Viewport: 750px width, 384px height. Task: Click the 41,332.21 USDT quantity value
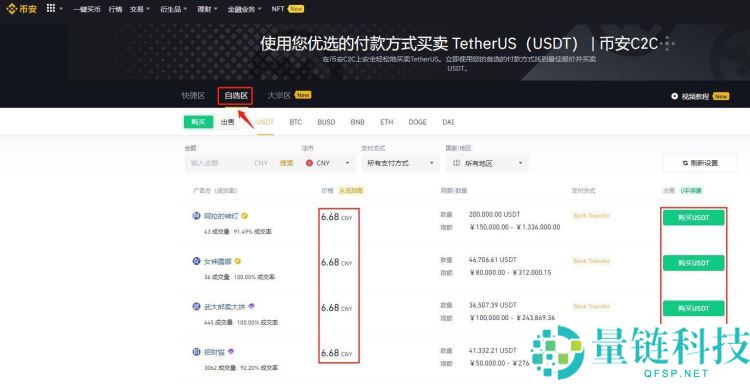[x=492, y=351]
